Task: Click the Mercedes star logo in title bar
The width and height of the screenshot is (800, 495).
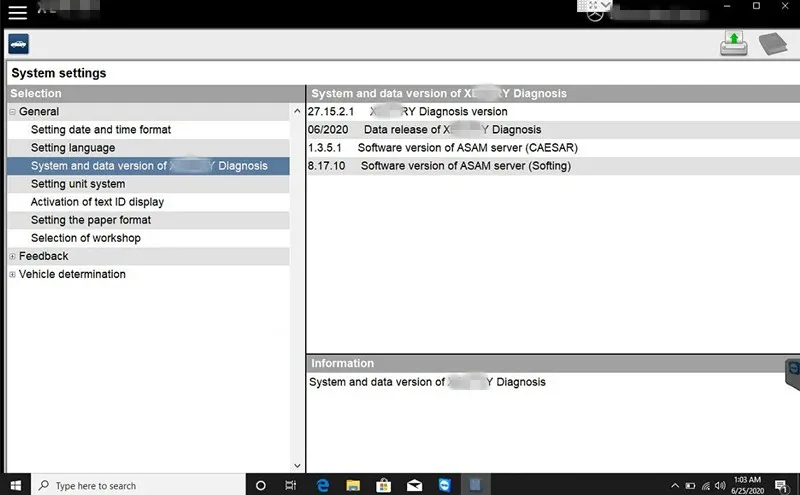Action: (x=595, y=15)
